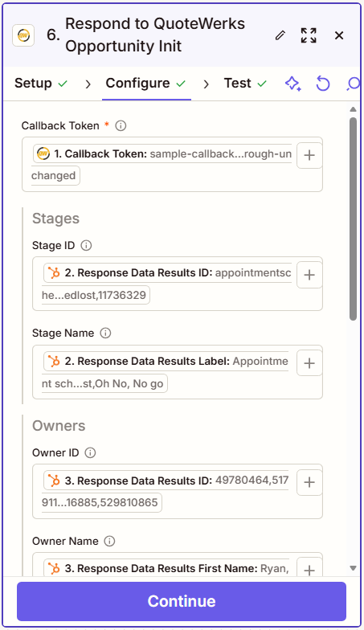The width and height of the screenshot is (364, 630).
Task: Expand the step editor to fullscreen
Action: tap(309, 35)
